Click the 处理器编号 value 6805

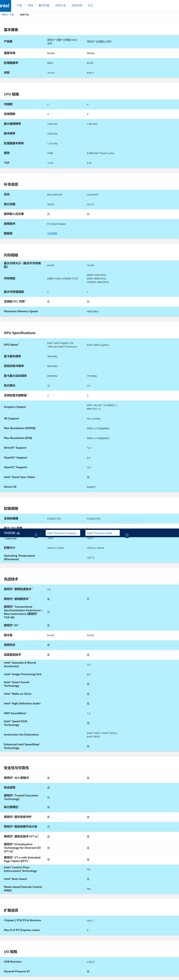click(50, 63)
